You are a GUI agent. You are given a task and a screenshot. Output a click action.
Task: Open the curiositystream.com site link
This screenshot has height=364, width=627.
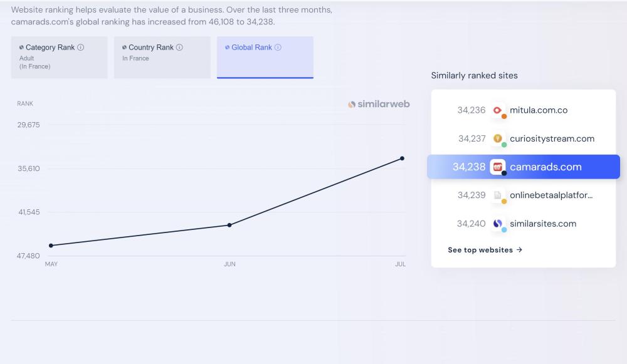(x=552, y=138)
